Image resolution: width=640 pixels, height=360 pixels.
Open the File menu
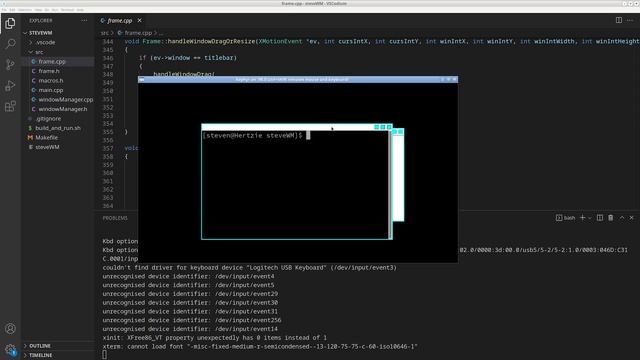(x=4, y=10)
